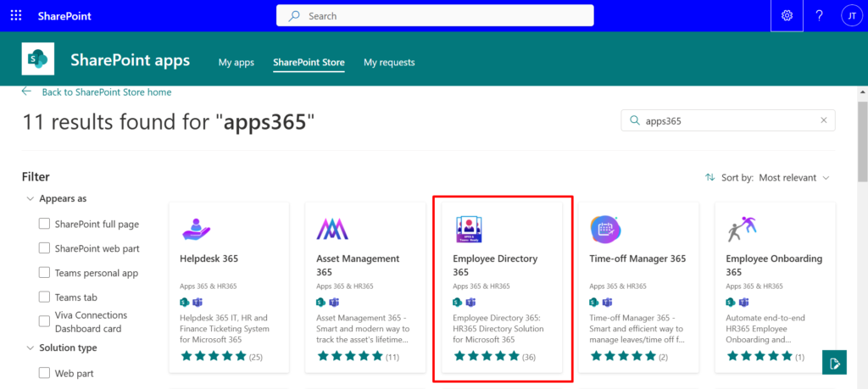Check the SharePoint full page filter
The height and width of the screenshot is (389, 868).
[x=45, y=225]
